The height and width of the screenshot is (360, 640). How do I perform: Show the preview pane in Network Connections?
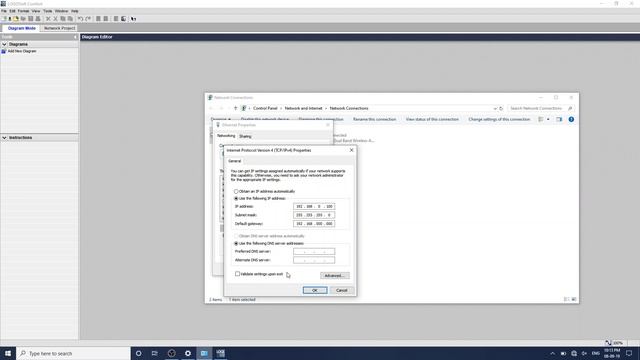pyautogui.click(x=559, y=119)
